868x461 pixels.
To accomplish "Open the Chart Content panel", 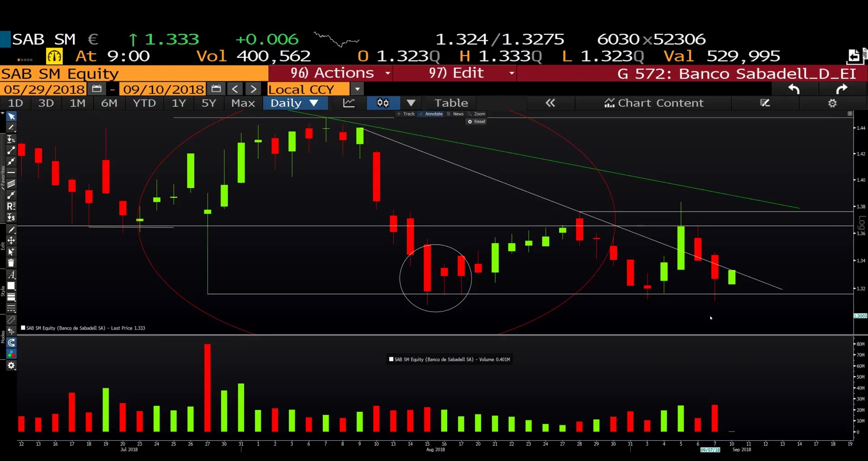I will pyautogui.click(x=654, y=103).
